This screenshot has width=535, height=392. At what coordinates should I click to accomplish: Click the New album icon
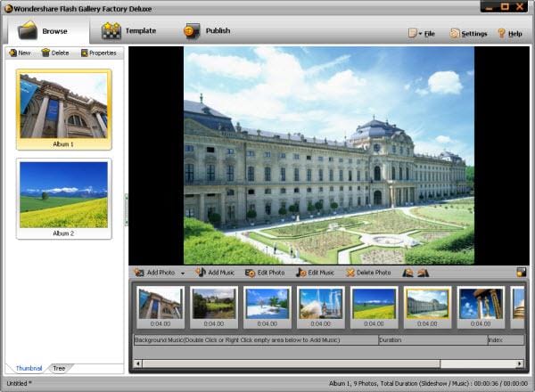(x=13, y=53)
